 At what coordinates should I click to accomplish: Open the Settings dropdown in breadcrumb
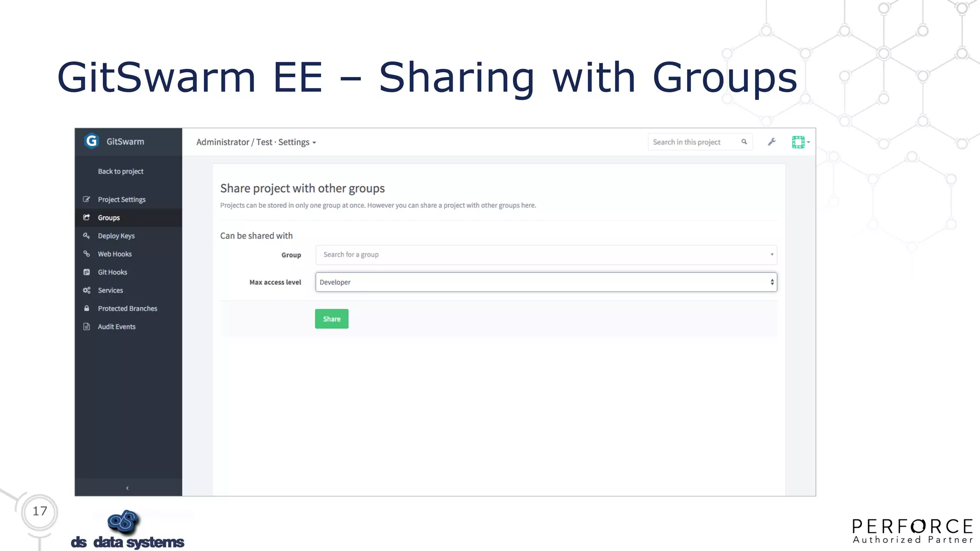pos(297,142)
